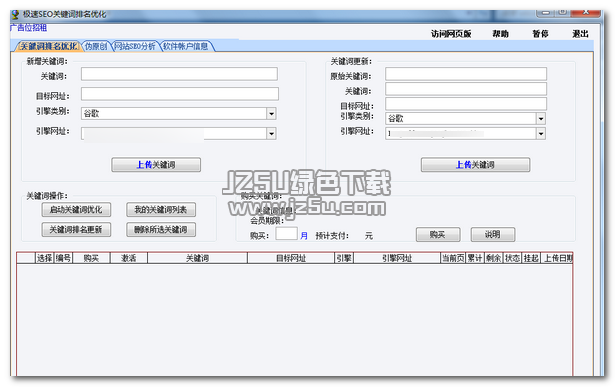615x387 pixels.
Task: Expand the 引擎类别 dropdown under 新增关键词
Action: click(271, 114)
